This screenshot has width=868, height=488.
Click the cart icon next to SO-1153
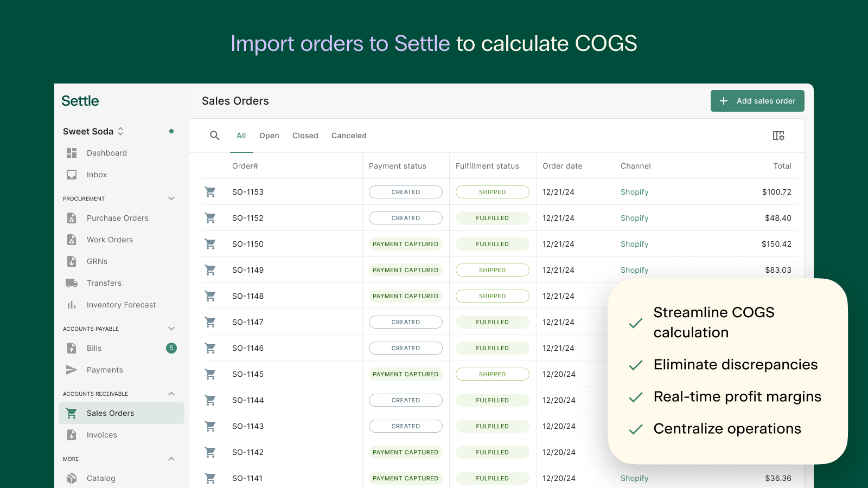(210, 191)
